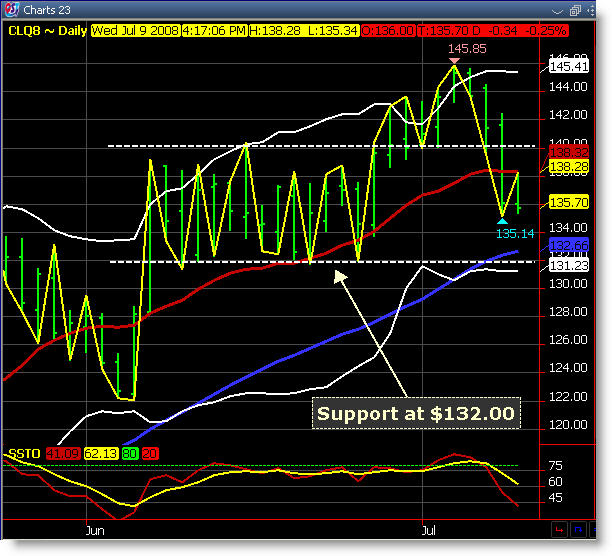Click the 120.00 price axis label
This screenshot has width=612, height=556.
[x=568, y=425]
